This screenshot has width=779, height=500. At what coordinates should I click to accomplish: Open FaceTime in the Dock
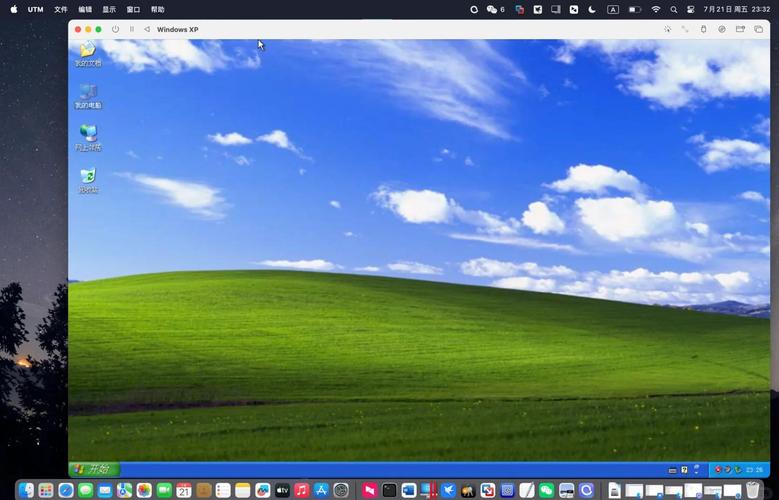point(164,491)
